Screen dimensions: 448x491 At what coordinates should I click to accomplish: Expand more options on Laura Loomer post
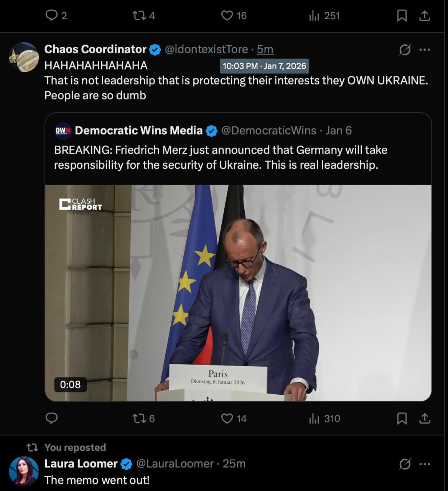click(x=425, y=464)
